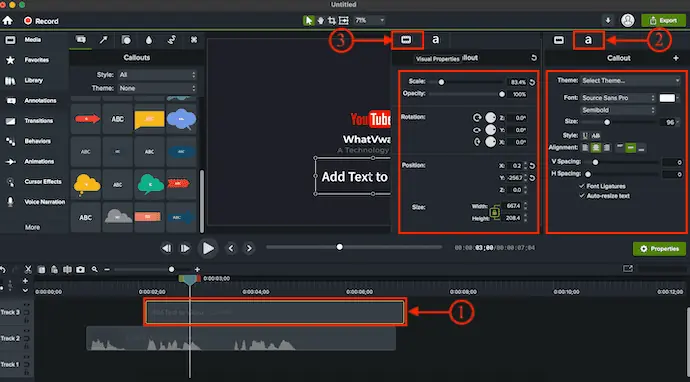This screenshot has height=382, width=690.
Task: Toggle underline text style
Action: pos(585,136)
